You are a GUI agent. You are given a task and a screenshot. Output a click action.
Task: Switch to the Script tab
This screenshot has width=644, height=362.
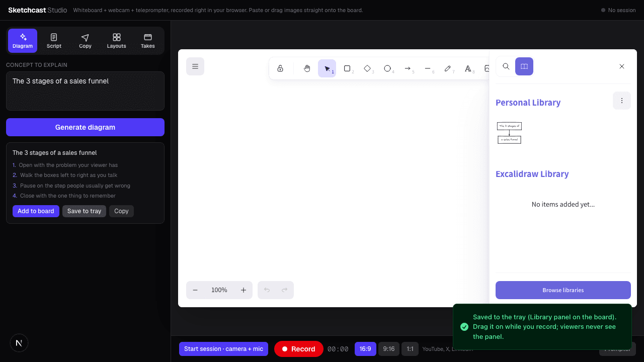point(54,41)
